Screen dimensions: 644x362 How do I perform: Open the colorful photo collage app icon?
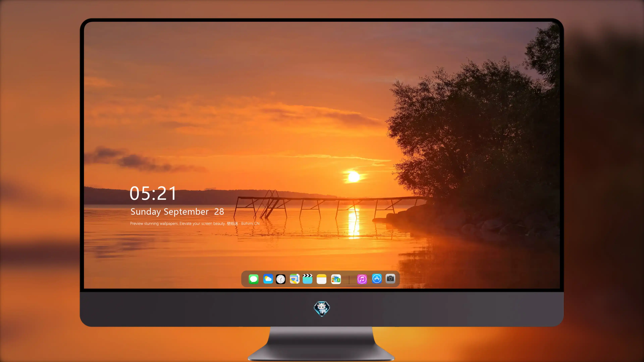click(x=336, y=279)
